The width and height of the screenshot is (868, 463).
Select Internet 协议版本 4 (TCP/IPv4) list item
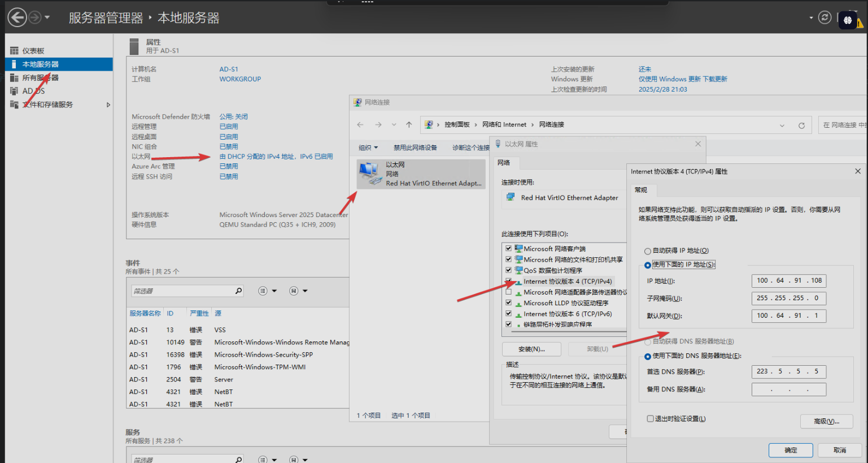point(567,282)
